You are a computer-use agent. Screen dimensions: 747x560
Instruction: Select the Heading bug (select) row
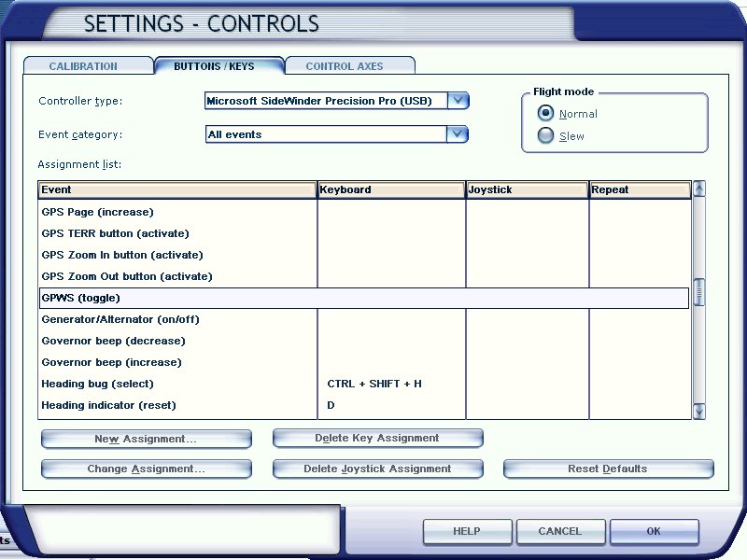coord(98,384)
